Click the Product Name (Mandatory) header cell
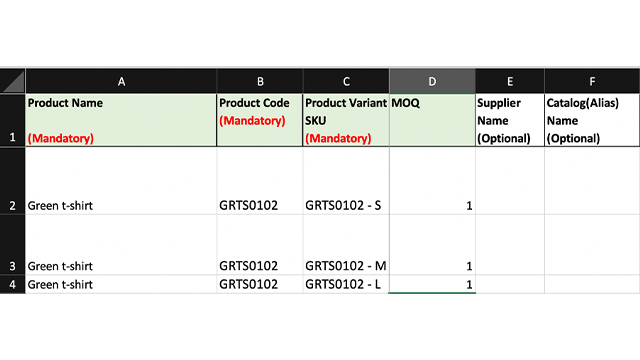 [121, 120]
